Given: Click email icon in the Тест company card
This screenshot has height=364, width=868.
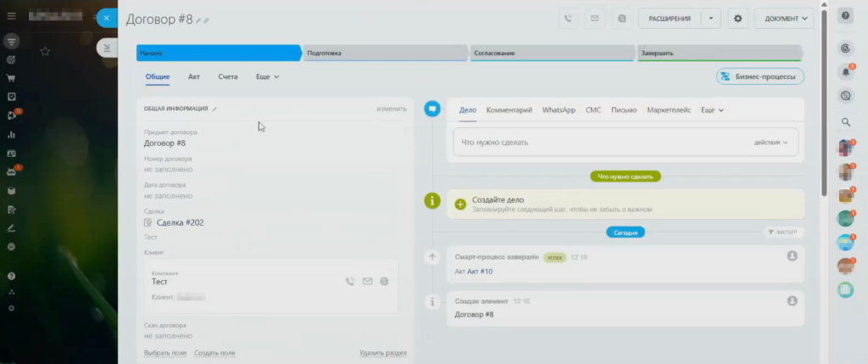Looking at the screenshot, I should 367,281.
